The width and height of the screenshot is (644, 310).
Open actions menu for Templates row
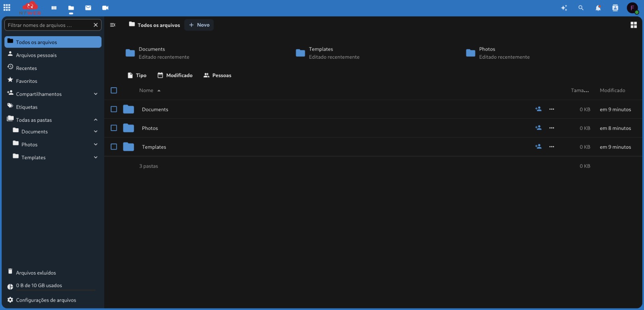coord(552,147)
